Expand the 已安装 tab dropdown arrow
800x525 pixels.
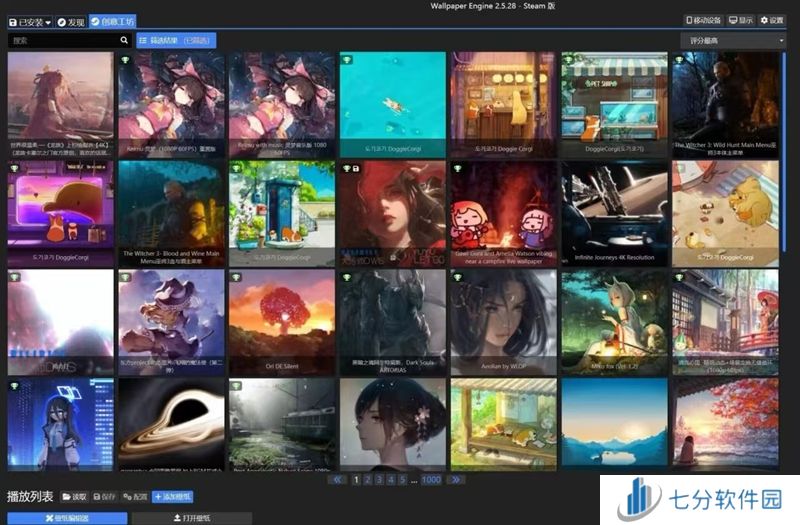(x=48, y=22)
